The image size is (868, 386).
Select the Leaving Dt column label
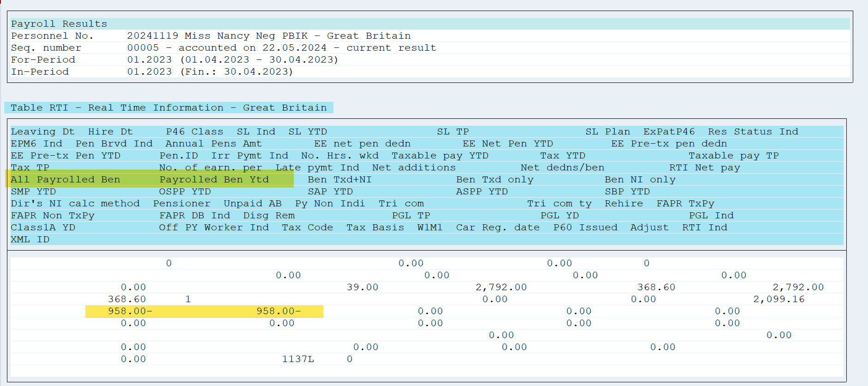coord(42,132)
